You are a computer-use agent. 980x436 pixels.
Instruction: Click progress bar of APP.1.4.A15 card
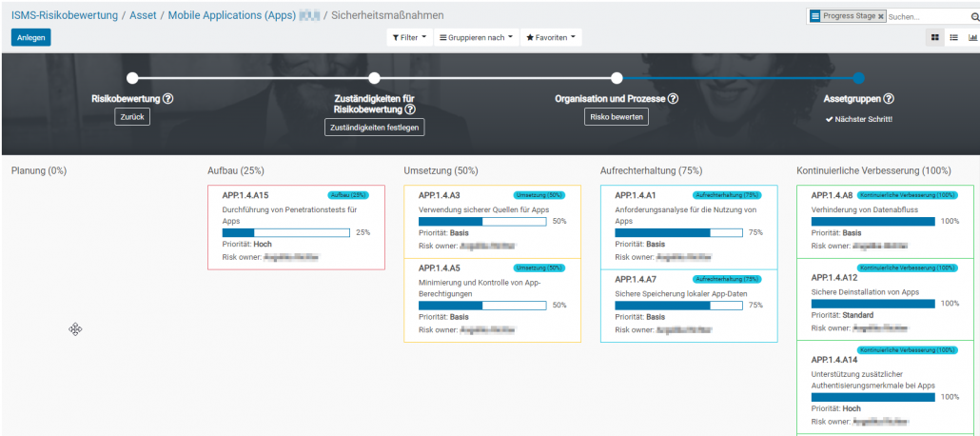(285, 232)
